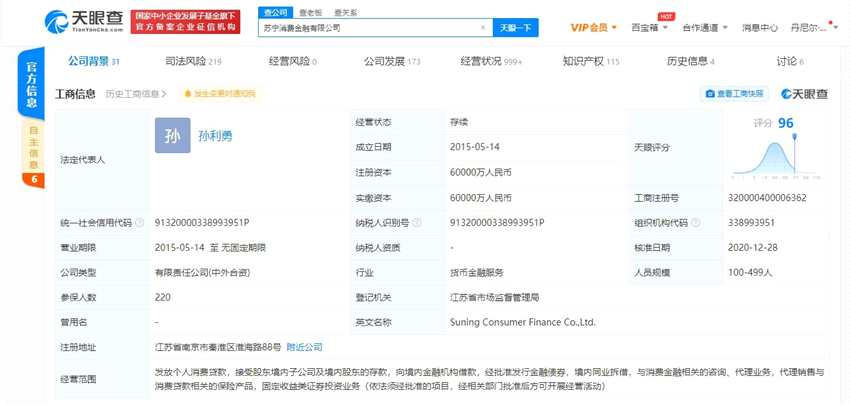850x405 pixels.
Task: Click the bell icon in the change reminder
Action: (188, 94)
